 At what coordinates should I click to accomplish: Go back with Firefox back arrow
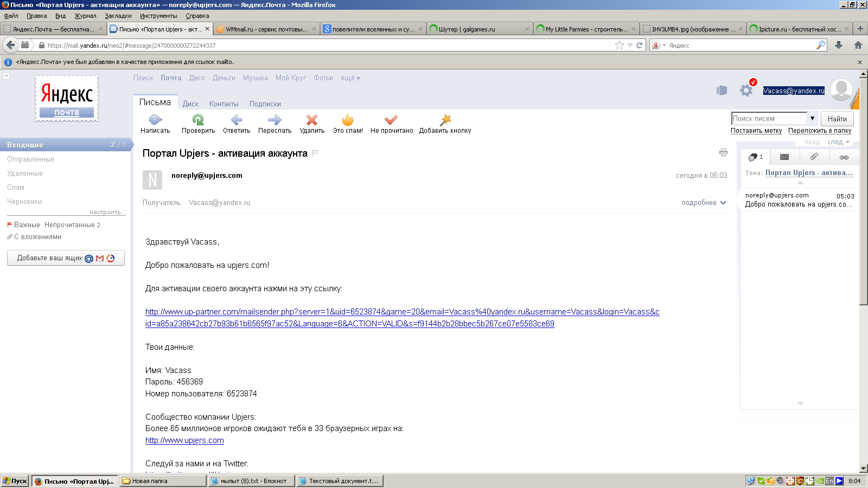click(11, 45)
